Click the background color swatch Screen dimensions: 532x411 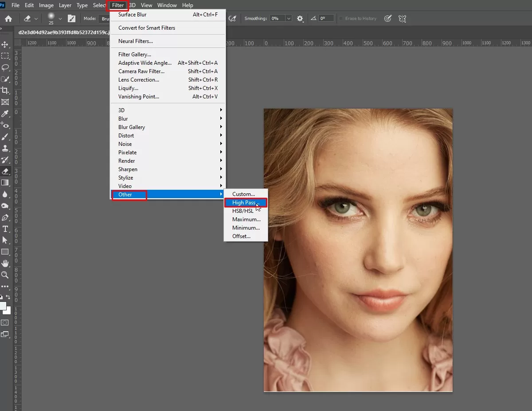click(x=8, y=310)
